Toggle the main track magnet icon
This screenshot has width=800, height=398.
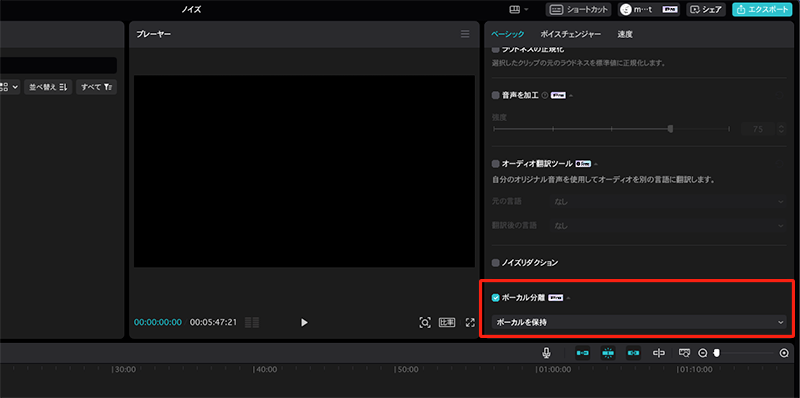point(583,353)
